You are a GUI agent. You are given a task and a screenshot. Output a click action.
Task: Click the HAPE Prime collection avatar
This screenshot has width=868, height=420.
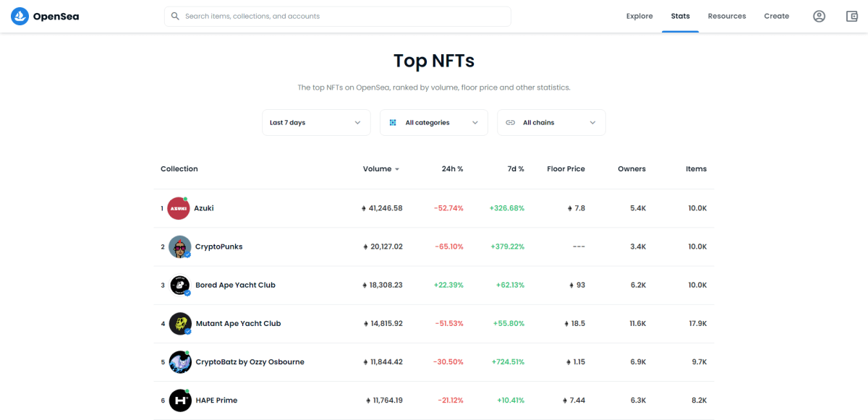[180, 400]
